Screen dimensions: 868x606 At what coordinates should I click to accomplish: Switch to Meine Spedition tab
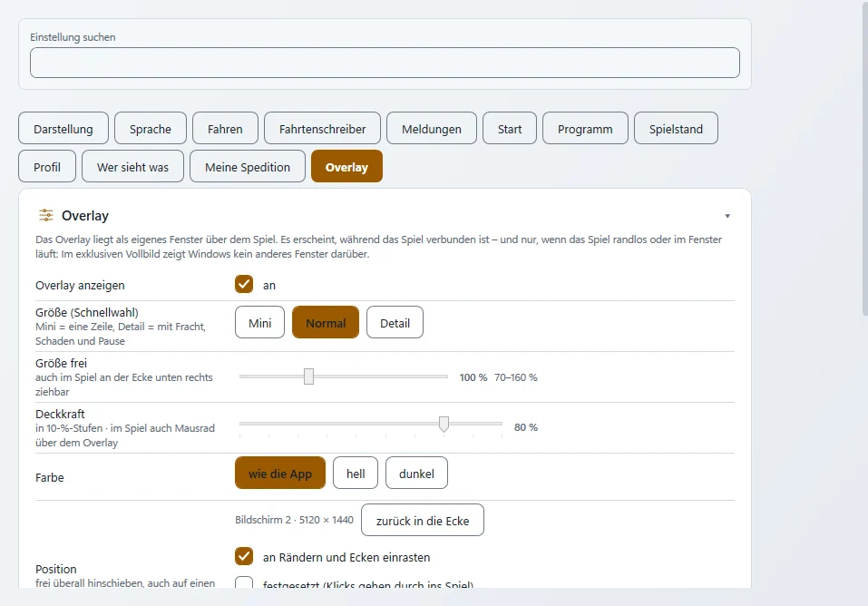tap(248, 167)
